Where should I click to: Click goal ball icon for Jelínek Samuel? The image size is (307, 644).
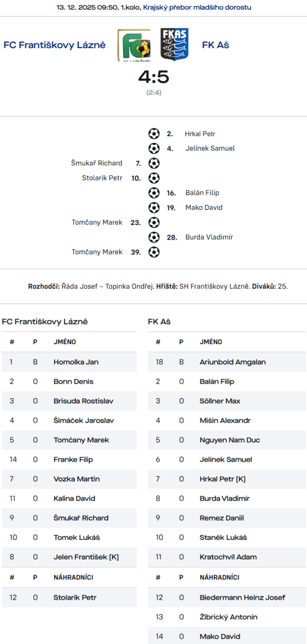click(154, 148)
